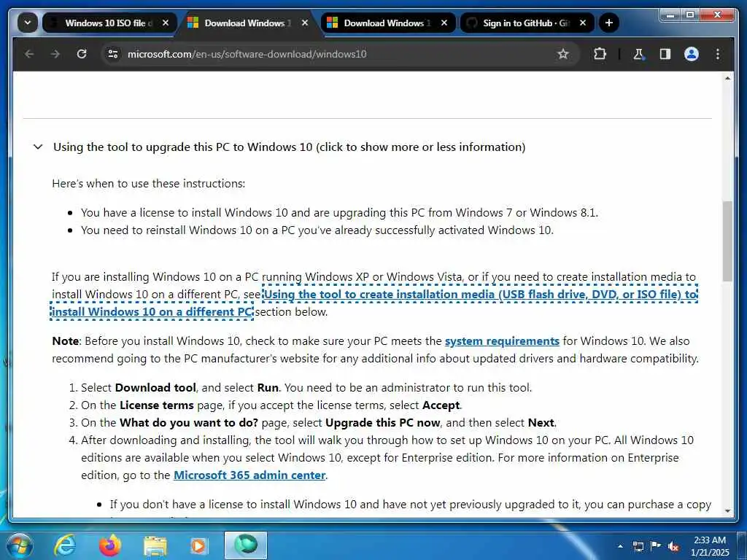Select the active Download Windows tab

click(247, 23)
